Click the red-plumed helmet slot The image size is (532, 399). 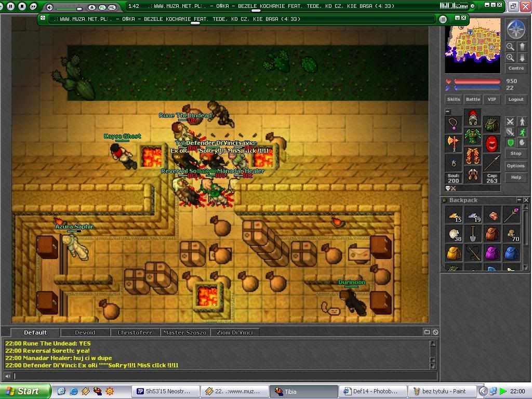473,117
